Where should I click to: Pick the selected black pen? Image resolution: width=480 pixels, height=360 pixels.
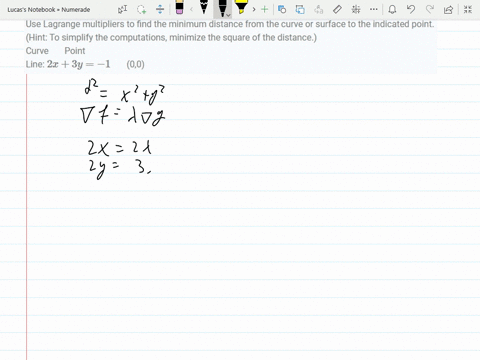tap(222, 8)
